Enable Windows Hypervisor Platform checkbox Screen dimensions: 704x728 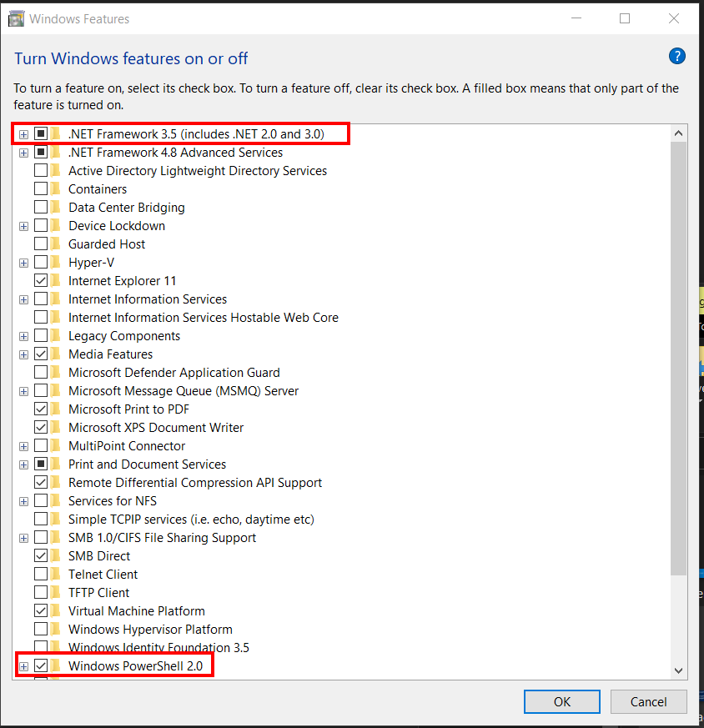tap(41, 629)
